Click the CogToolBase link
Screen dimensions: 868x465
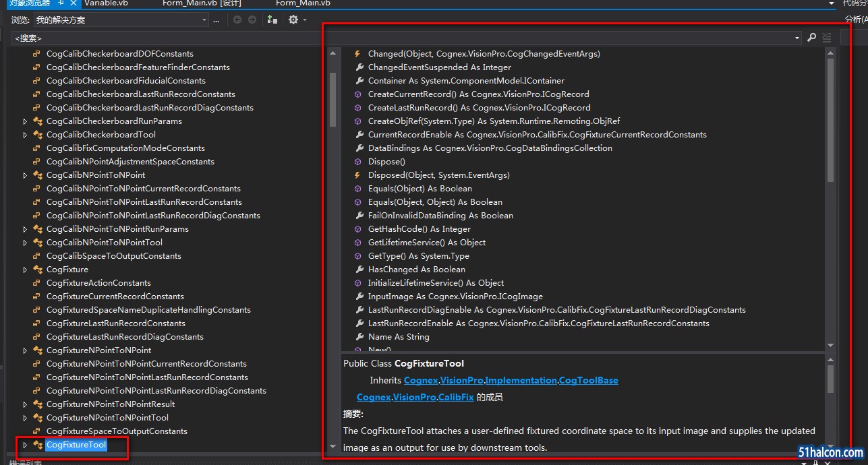(x=589, y=381)
